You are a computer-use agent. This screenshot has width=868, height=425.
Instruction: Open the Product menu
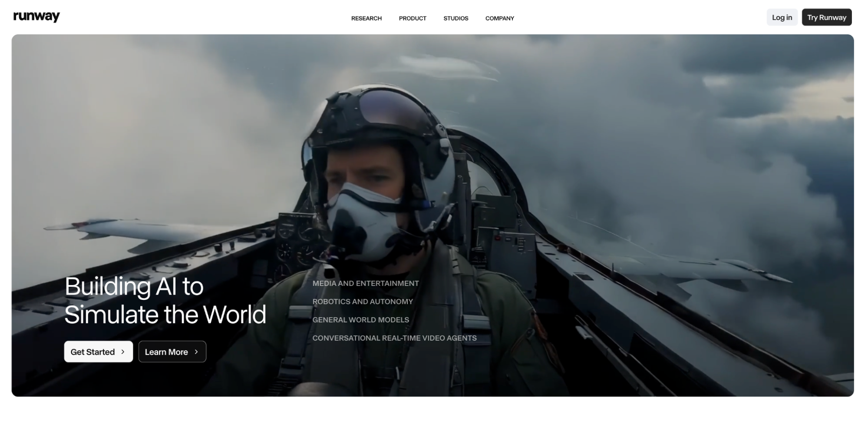412,18
